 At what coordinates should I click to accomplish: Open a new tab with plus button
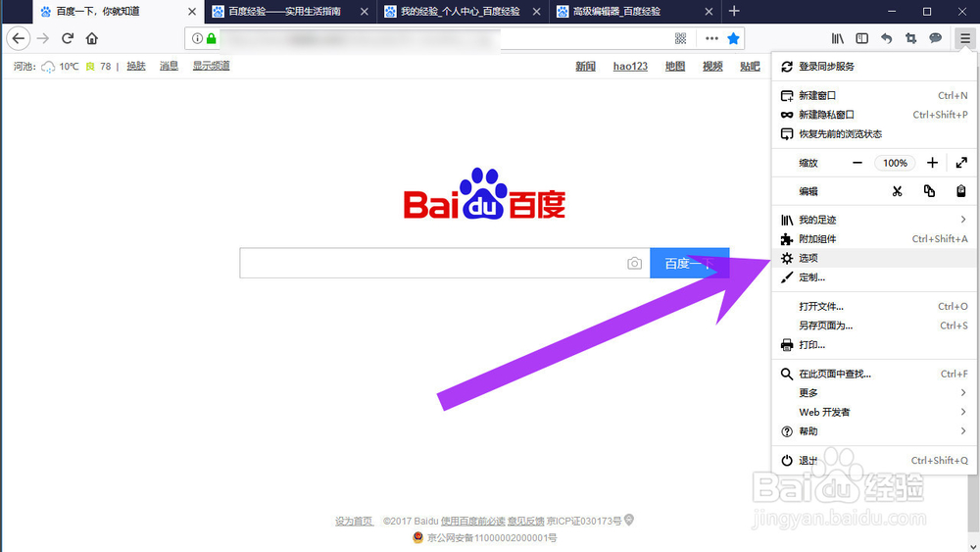click(x=734, y=11)
